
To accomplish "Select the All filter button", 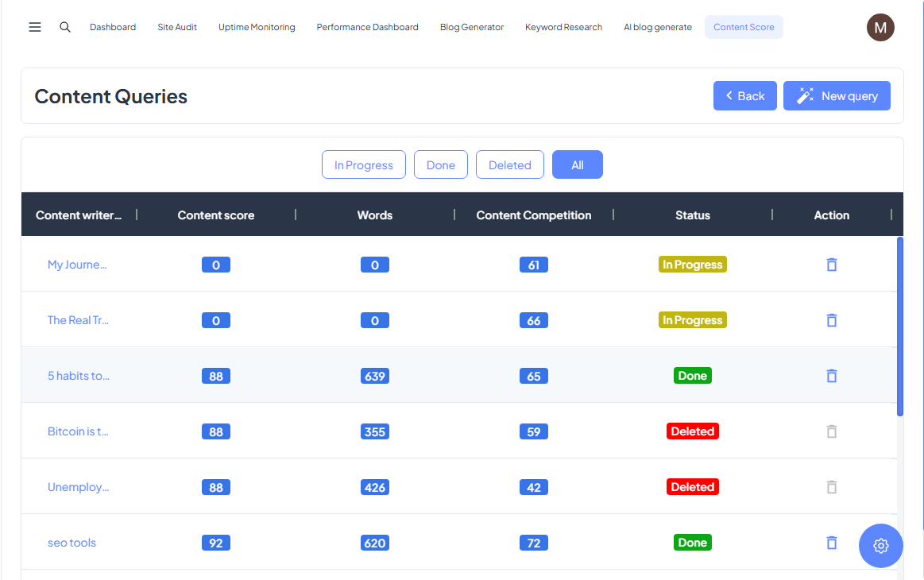I will coord(577,165).
